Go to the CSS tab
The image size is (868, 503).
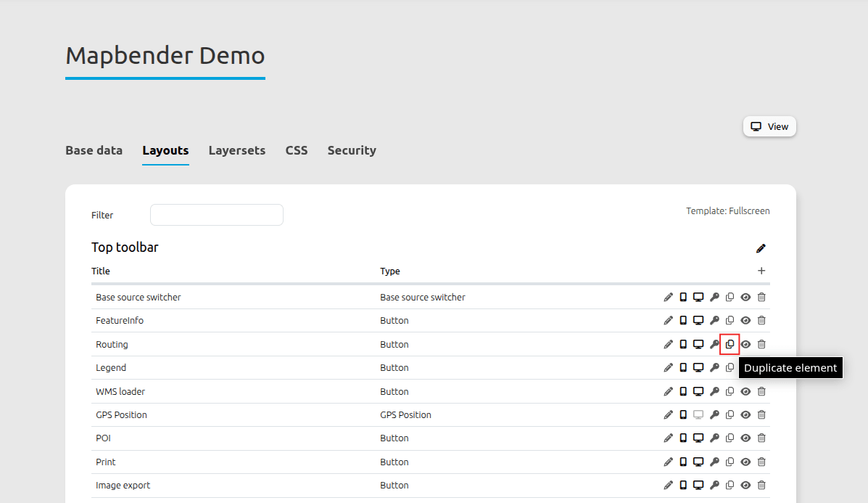tap(296, 151)
